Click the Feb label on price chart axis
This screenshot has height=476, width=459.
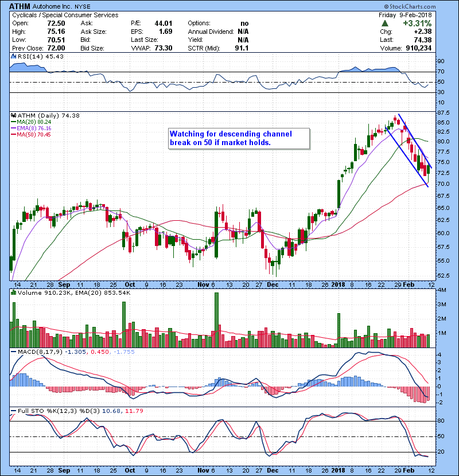[x=409, y=285]
